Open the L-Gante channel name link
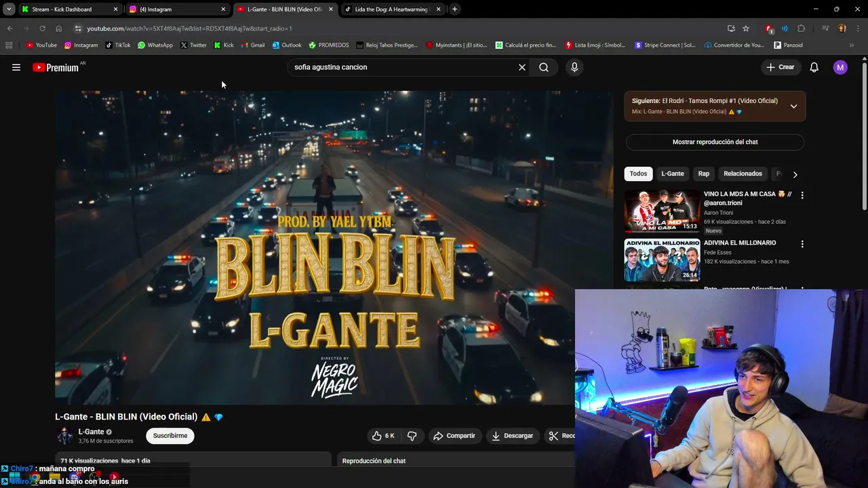 [x=91, y=432]
